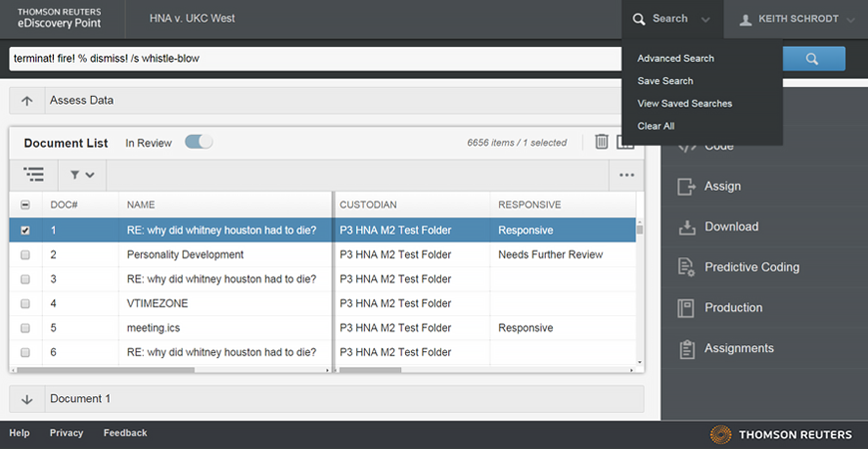This screenshot has height=449, width=868.
Task: Select Clear All menu item
Action: point(655,127)
